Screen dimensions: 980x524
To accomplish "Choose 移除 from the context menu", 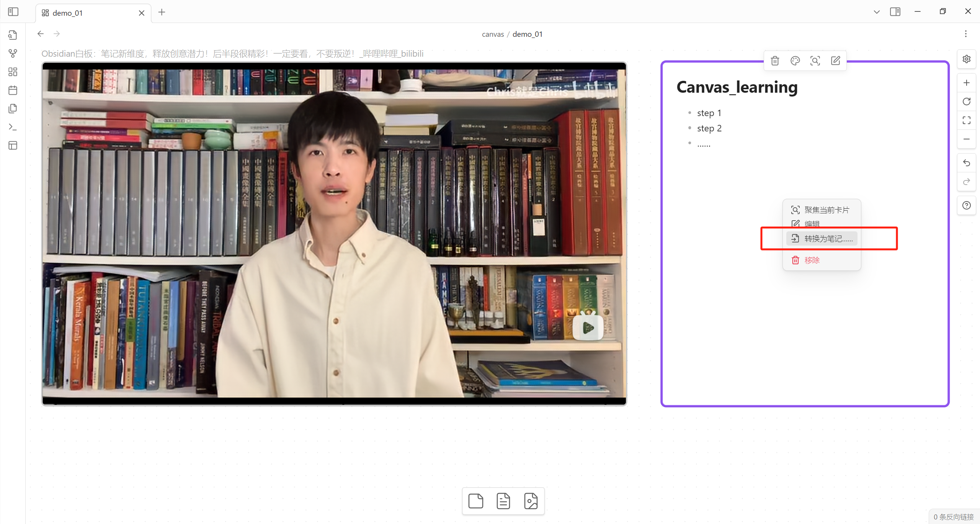I will 812,260.
